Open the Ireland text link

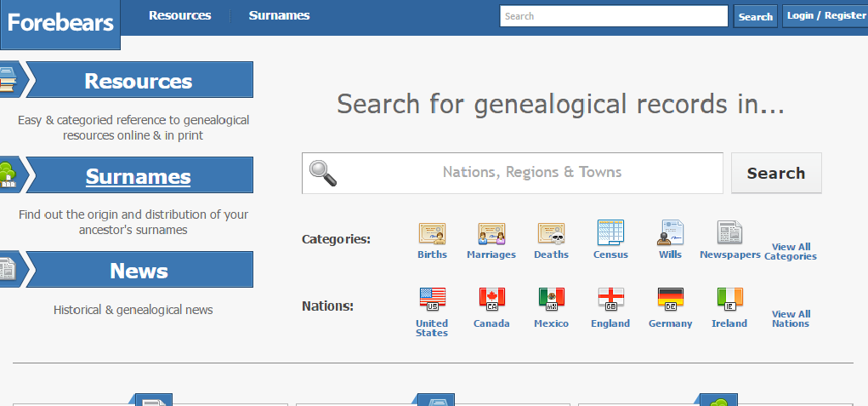pos(729,323)
